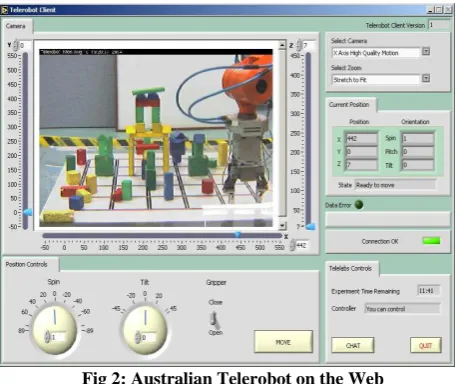Screen dimensions: 457x384
Task: Click the camera view scroll-down arrow
Action: click(282, 226)
